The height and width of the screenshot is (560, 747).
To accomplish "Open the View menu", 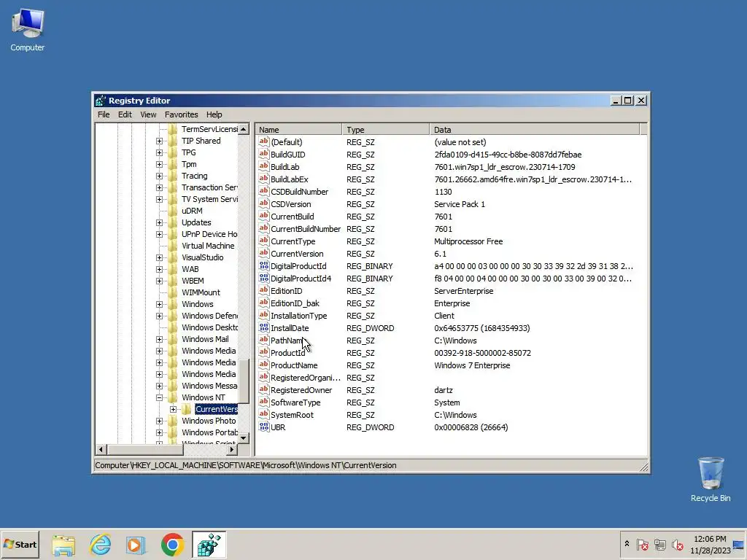I will click(x=148, y=114).
